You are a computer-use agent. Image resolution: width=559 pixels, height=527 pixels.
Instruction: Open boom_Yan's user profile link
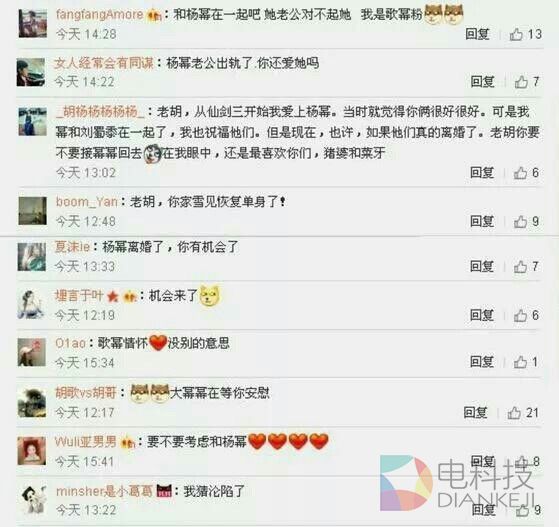pos(87,202)
